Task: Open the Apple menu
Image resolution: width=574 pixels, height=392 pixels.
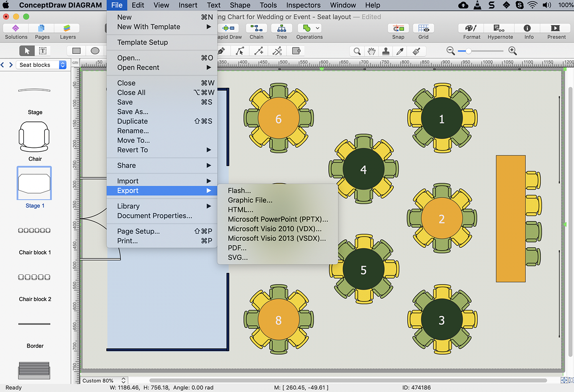Action: (6, 5)
